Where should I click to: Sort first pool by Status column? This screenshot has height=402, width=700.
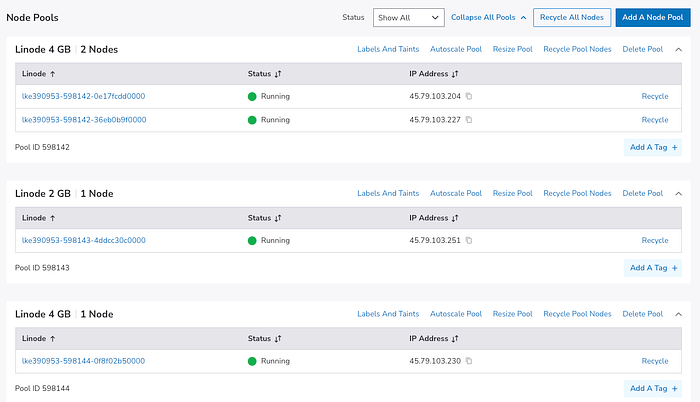278,72
